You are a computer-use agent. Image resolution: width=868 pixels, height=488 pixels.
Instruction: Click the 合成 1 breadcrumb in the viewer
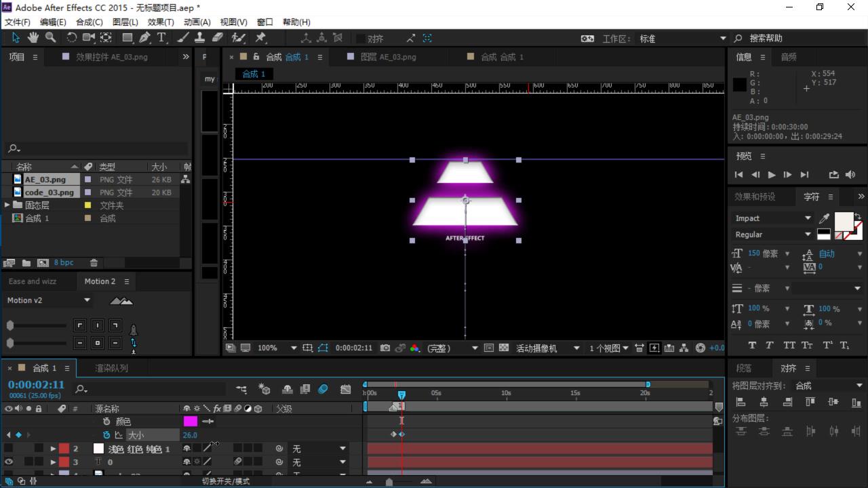(x=254, y=74)
